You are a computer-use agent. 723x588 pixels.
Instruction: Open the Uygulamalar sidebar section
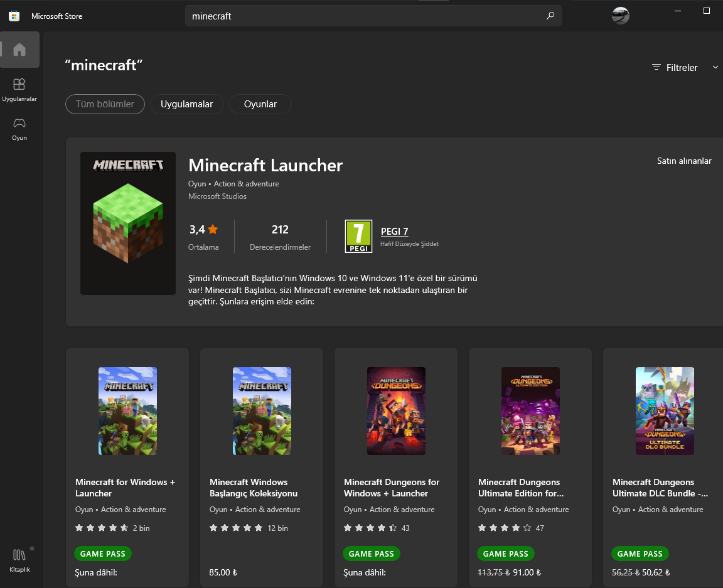point(19,88)
